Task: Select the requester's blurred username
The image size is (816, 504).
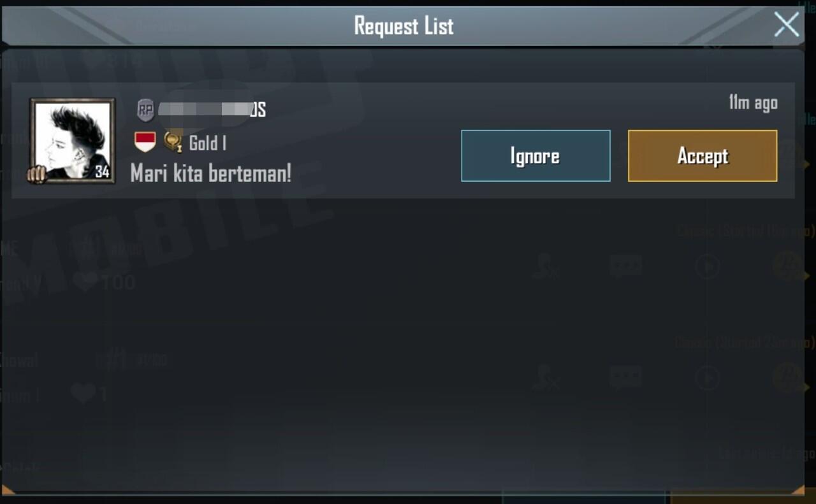Action: coord(212,110)
